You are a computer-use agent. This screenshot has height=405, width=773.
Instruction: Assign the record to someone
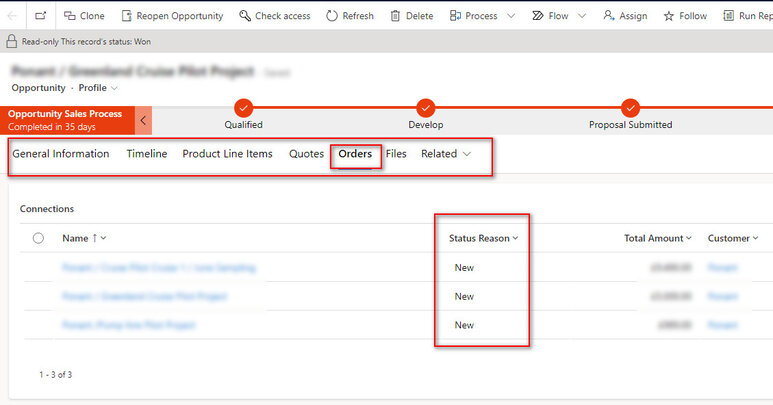pyautogui.click(x=625, y=16)
